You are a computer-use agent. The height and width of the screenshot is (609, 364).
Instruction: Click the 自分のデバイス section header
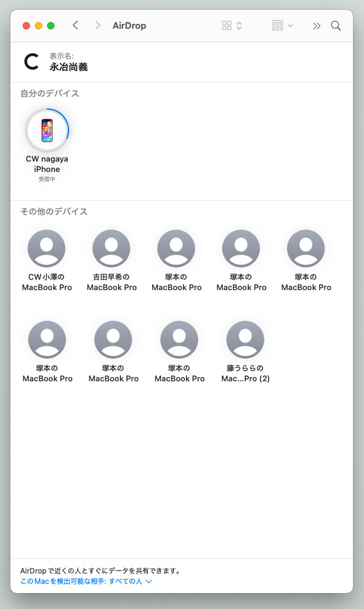pyautogui.click(x=50, y=94)
